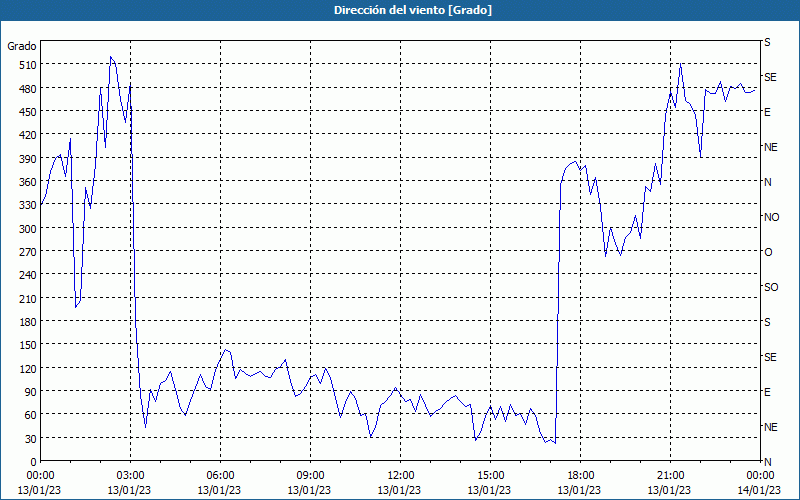Click the chart title 'Dirección del viento [Grado]'
Screen dimensions: 800x500
click(x=413, y=10)
